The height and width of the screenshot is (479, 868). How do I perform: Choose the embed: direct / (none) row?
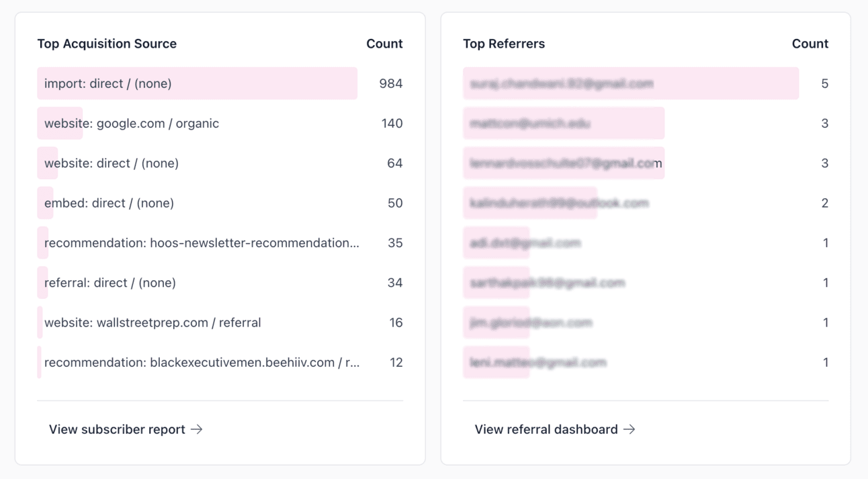pyautogui.click(x=220, y=203)
